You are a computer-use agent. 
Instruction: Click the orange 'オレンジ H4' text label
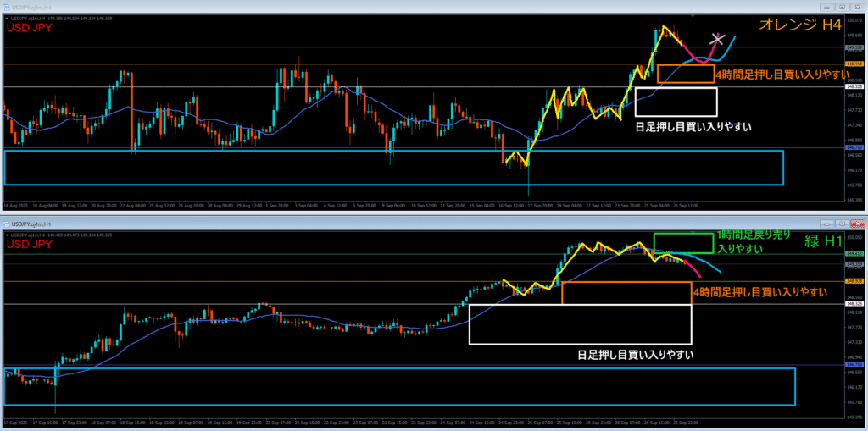pyautogui.click(x=790, y=25)
